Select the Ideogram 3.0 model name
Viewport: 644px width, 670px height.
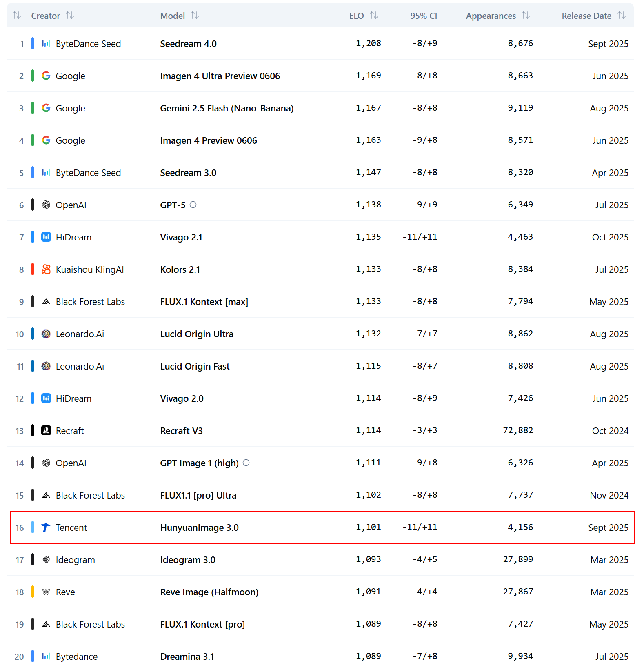tap(188, 560)
